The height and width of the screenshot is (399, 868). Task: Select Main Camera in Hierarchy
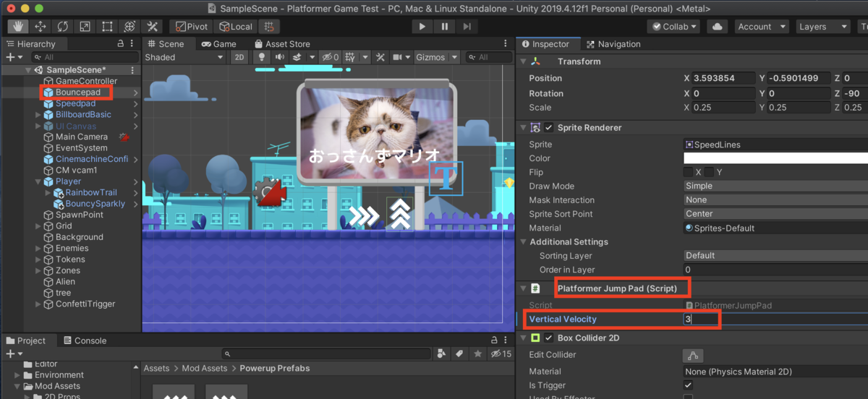[82, 137]
